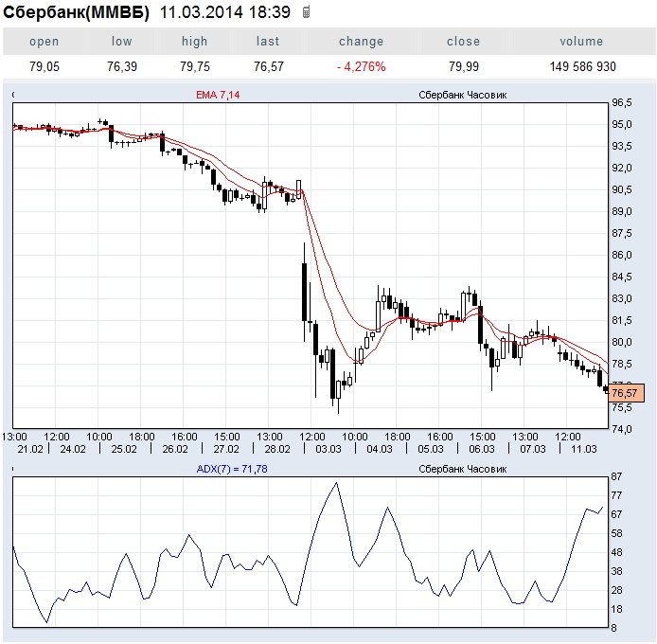Click the 04.03 date label on the time axis
Screen dimensions: 657x644
(x=380, y=449)
